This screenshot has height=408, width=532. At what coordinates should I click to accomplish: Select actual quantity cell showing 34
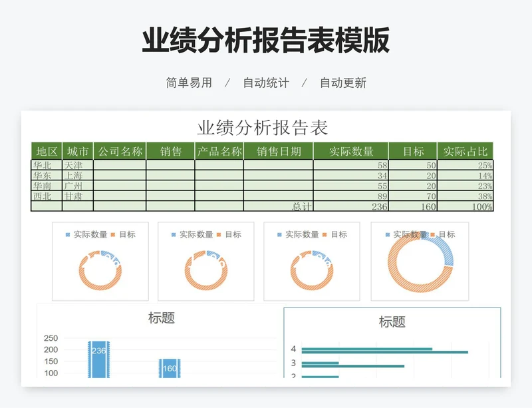351,175
